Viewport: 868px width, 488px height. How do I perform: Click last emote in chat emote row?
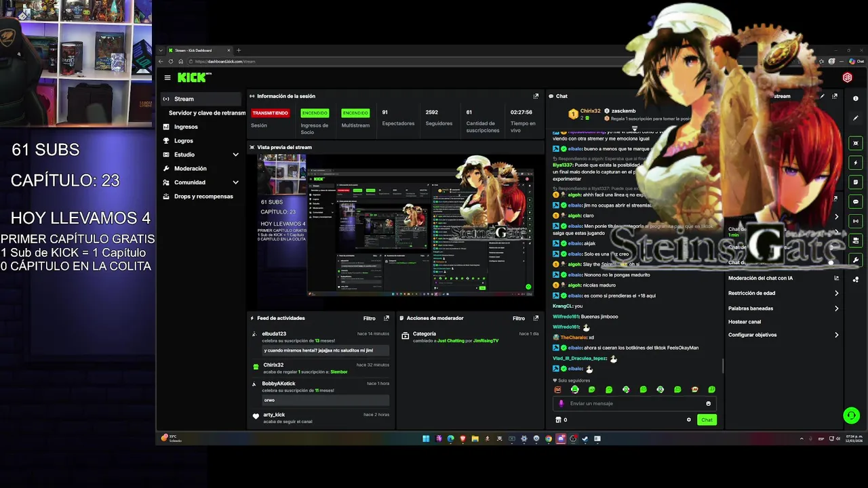click(x=711, y=390)
